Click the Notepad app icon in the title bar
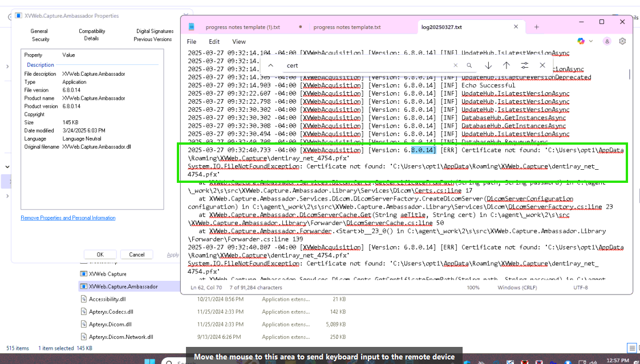The height and width of the screenshot is (364, 640). (191, 27)
